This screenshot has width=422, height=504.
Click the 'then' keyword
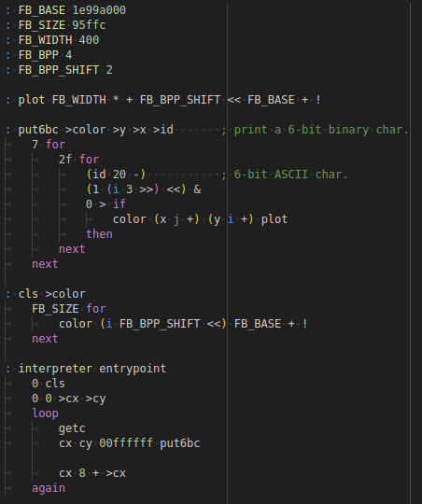[x=99, y=234]
